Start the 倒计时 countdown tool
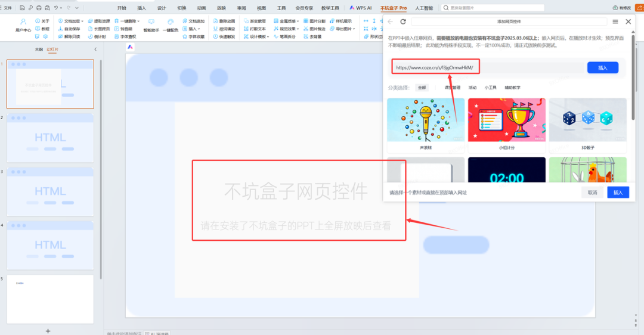This screenshot has width=644, height=335. click(97, 36)
